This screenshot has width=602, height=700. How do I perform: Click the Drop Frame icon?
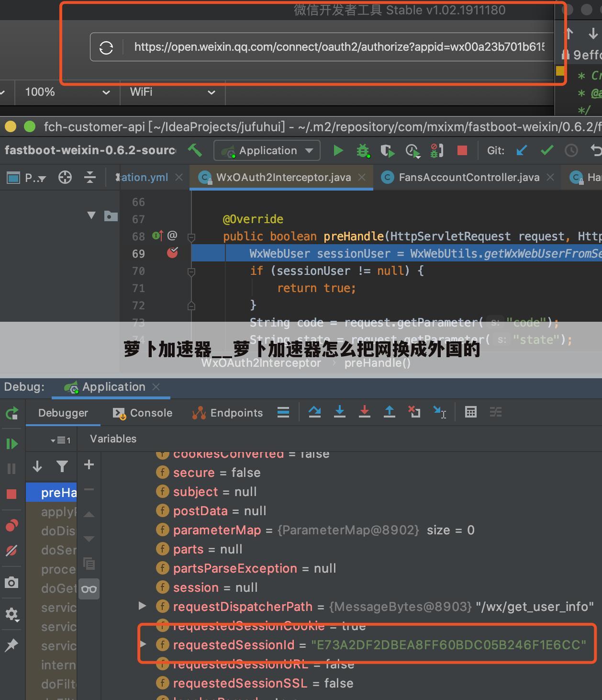(414, 412)
